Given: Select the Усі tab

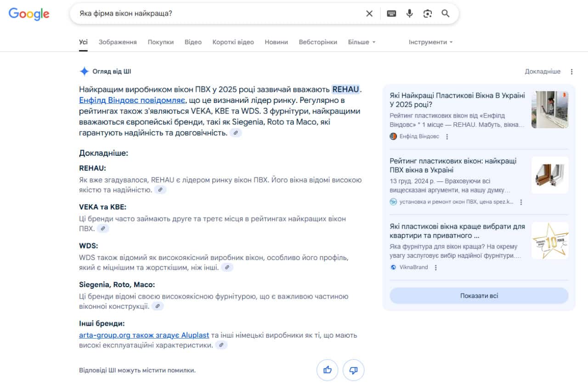Looking at the screenshot, I should tap(83, 42).
